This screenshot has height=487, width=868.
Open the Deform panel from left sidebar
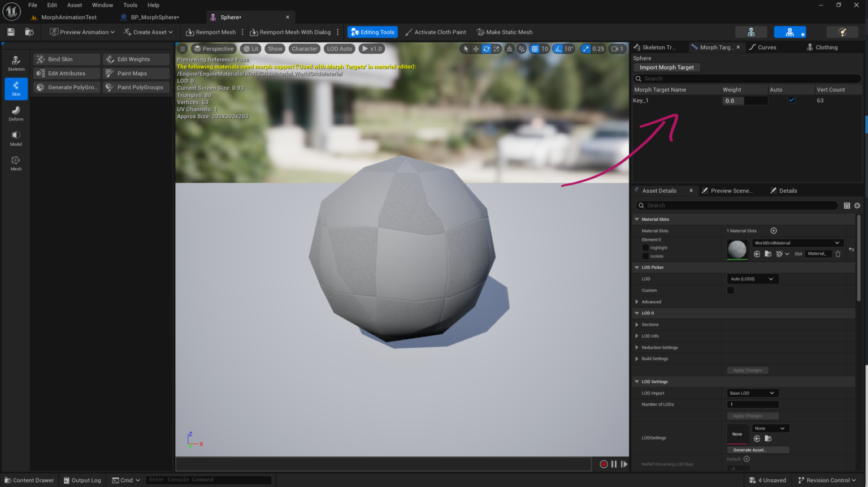16,113
